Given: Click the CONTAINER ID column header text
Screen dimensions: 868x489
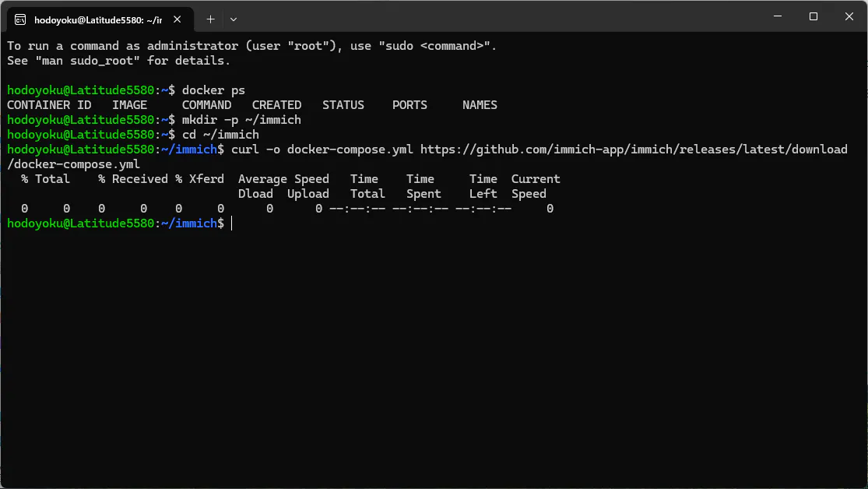Looking at the screenshot, I should [x=49, y=105].
